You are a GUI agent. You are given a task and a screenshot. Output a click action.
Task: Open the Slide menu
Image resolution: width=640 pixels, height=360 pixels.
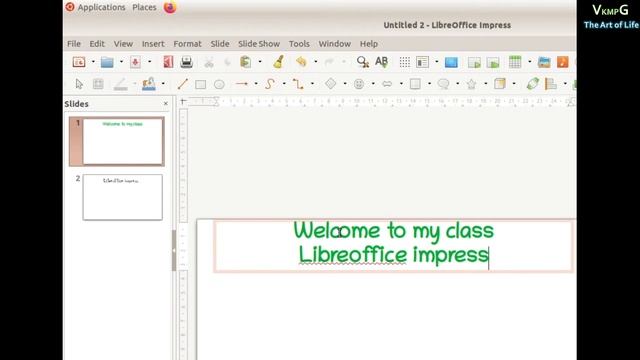point(220,44)
